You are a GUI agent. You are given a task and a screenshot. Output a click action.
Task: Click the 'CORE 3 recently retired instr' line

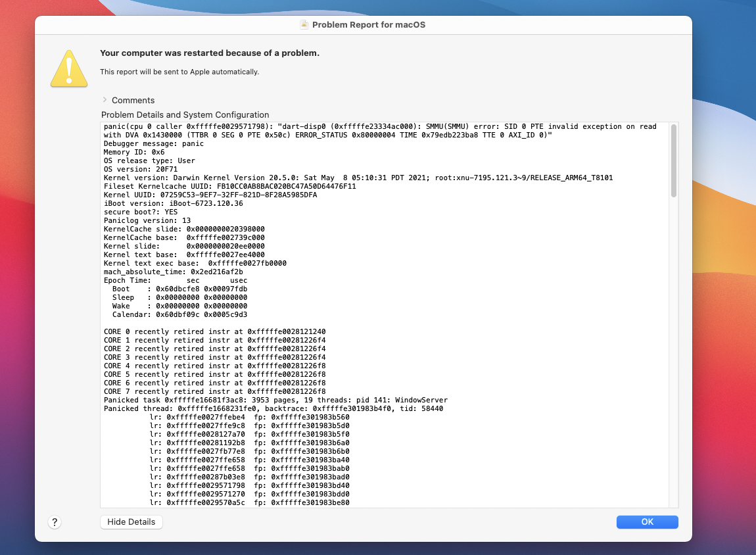point(214,357)
